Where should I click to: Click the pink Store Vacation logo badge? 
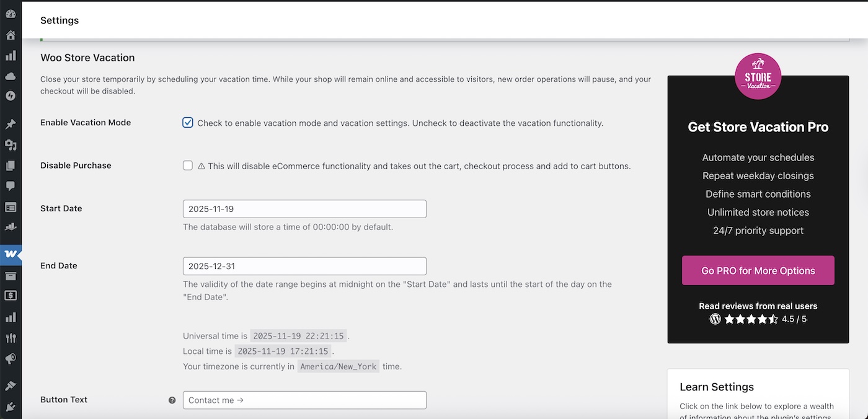(x=758, y=76)
